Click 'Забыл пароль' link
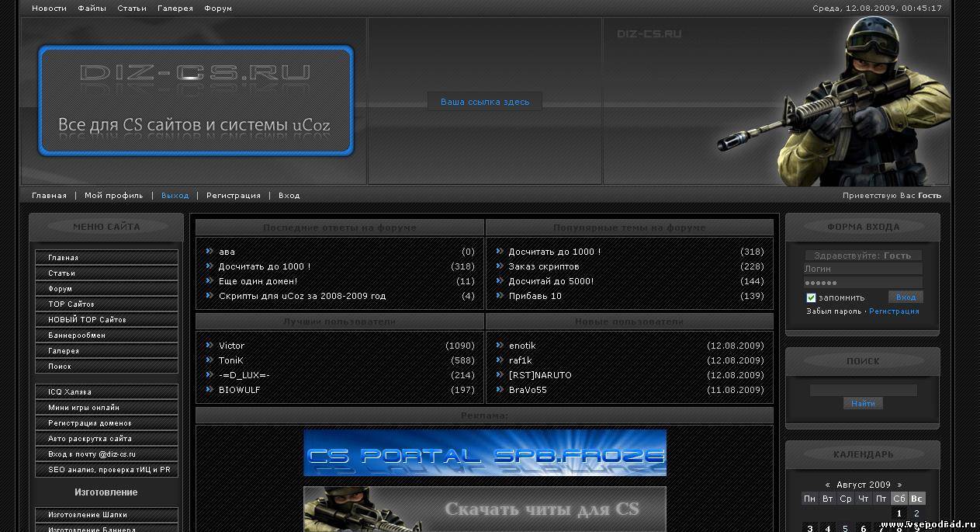This screenshot has width=980, height=532. point(833,311)
